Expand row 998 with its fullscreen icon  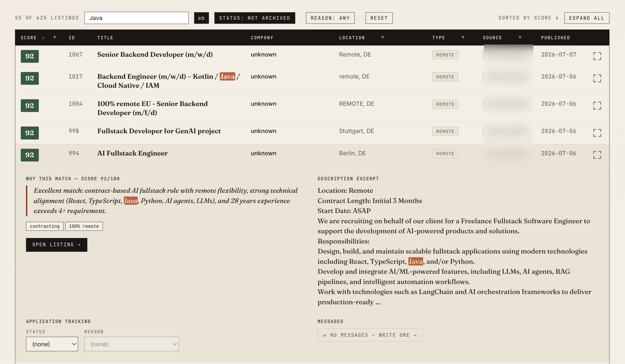[x=597, y=133]
